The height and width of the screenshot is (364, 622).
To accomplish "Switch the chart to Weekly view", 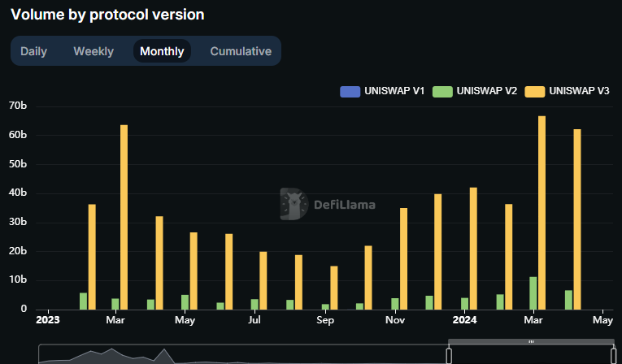I will point(94,51).
